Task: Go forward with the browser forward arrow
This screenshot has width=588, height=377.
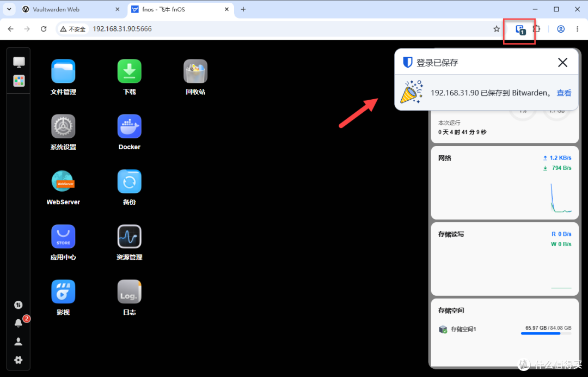Action: pos(27,29)
